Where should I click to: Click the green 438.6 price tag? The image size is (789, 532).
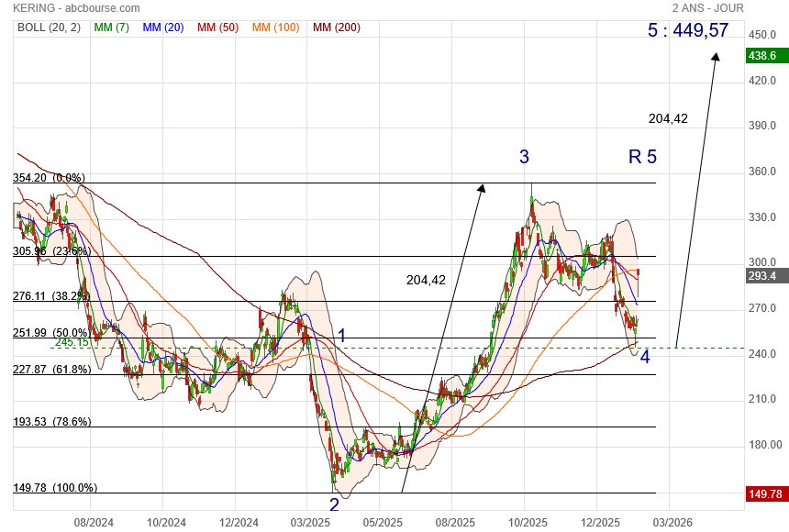point(767,56)
